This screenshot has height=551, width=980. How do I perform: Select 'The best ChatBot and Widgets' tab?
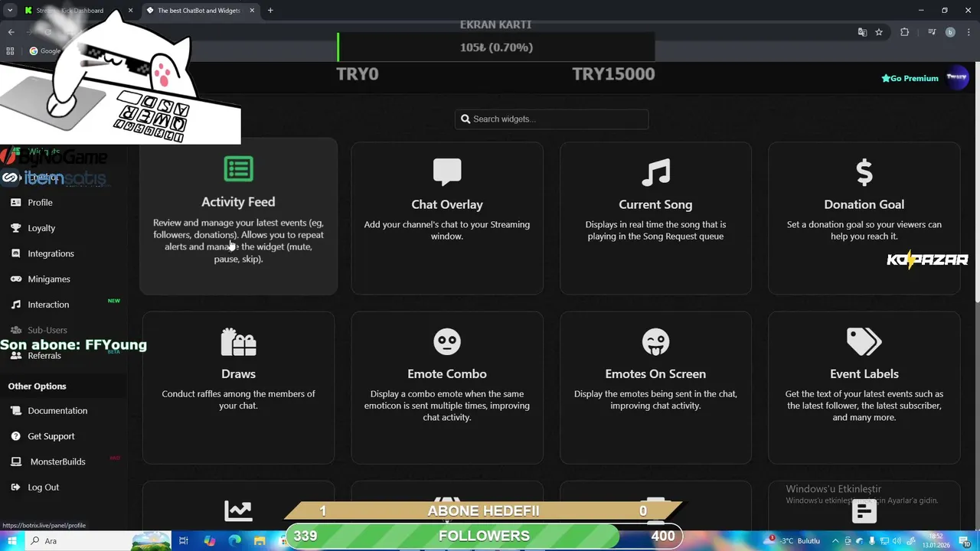tap(201, 11)
